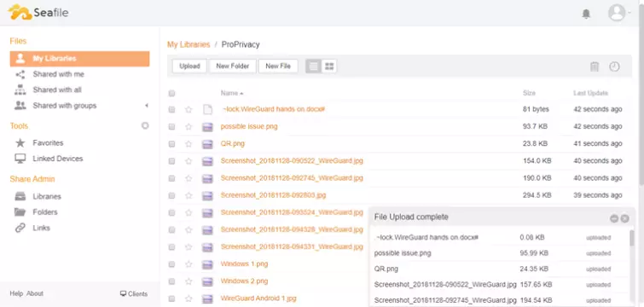The width and height of the screenshot is (644, 307).
Task: Tick the select-all checkbox in header
Action: click(171, 93)
